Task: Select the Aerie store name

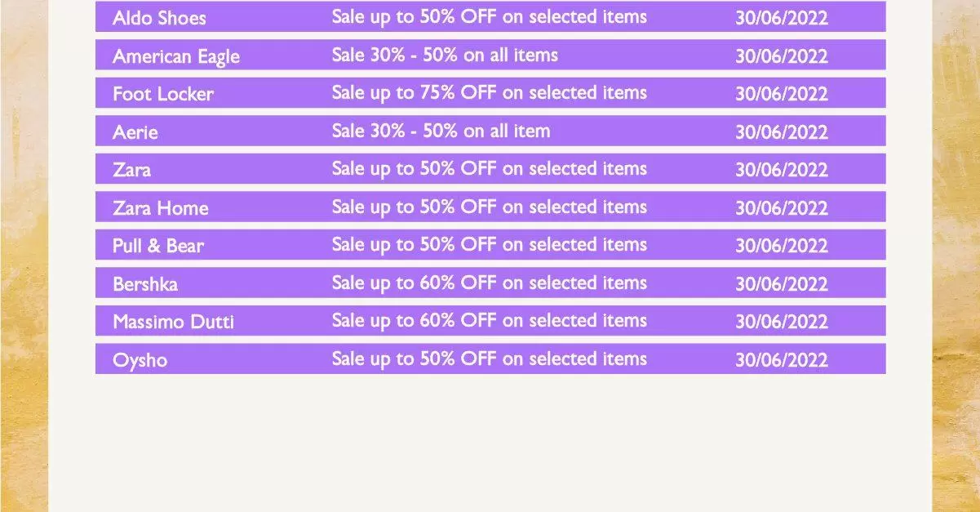Action: [x=135, y=132]
